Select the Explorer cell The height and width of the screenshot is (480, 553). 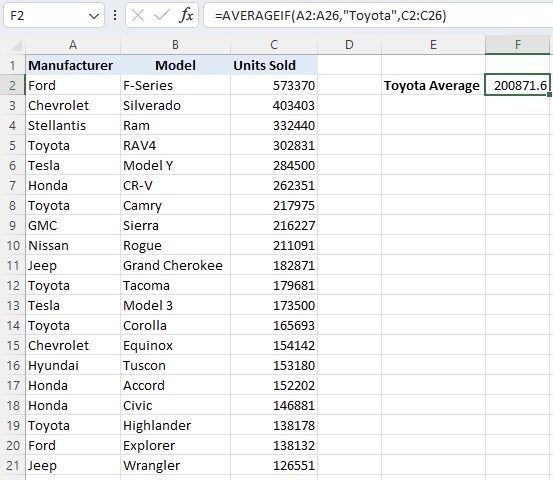[175, 445]
